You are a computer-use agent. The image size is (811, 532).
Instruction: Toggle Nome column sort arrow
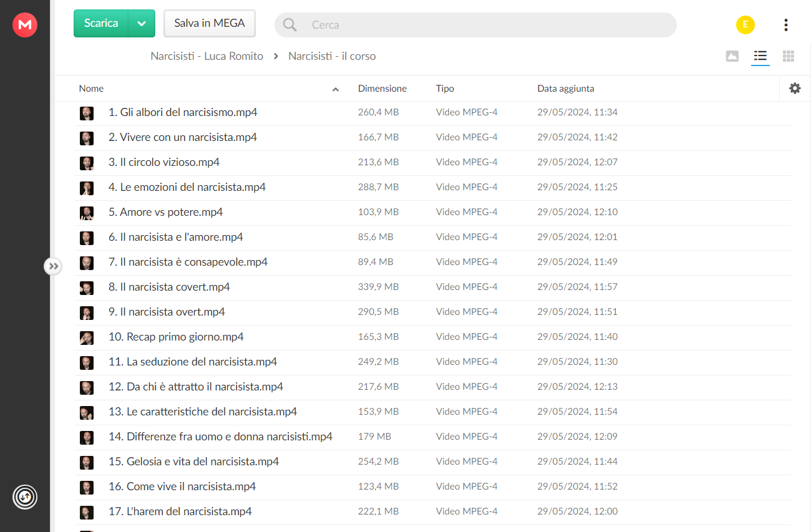click(336, 89)
